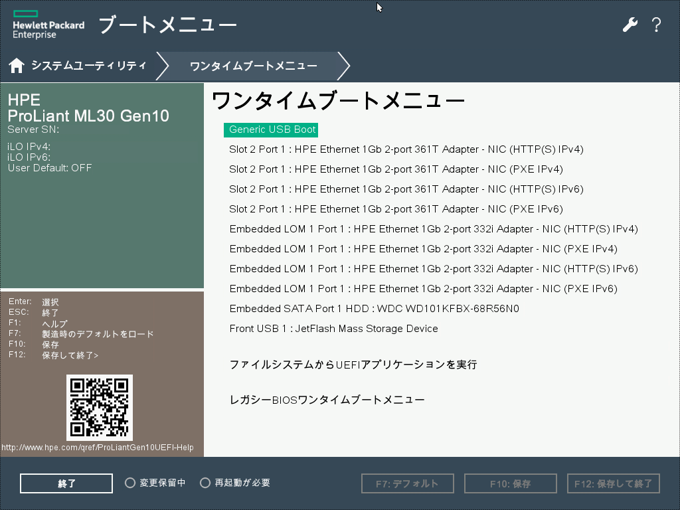Click the ブートメニュー header title
The width and height of the screenshot is (680, 510).
pos(168,25)
